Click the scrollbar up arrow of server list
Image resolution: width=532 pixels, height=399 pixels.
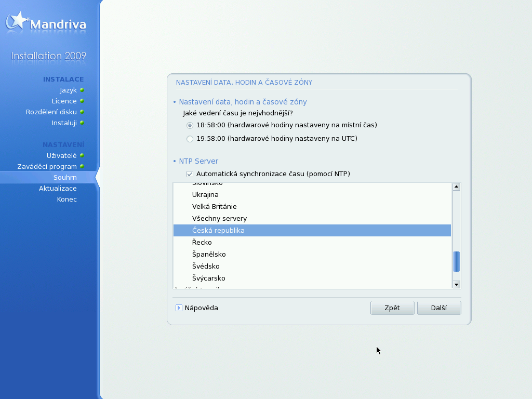pos(456,187)
